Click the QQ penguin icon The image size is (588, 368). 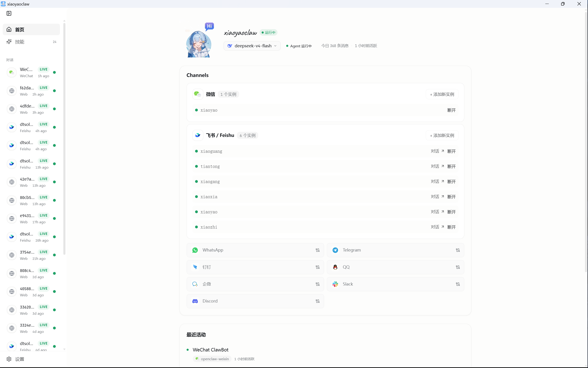click(x=335, y=267)
